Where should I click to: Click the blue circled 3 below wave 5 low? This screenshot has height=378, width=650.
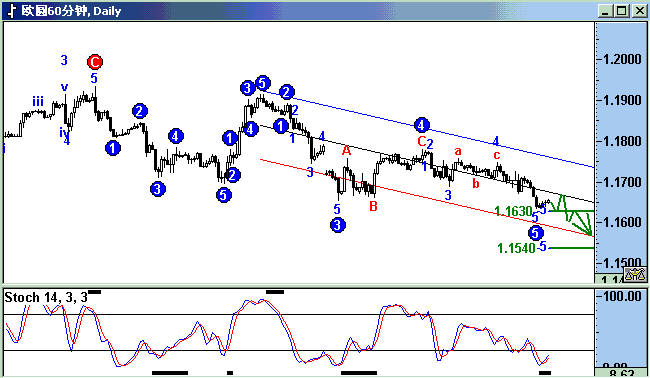point(338,225)
